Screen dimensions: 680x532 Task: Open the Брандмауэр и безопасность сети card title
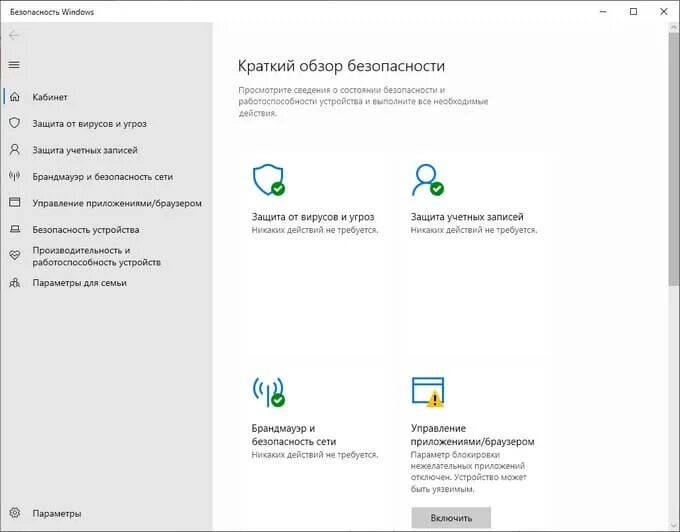[294, 434]
